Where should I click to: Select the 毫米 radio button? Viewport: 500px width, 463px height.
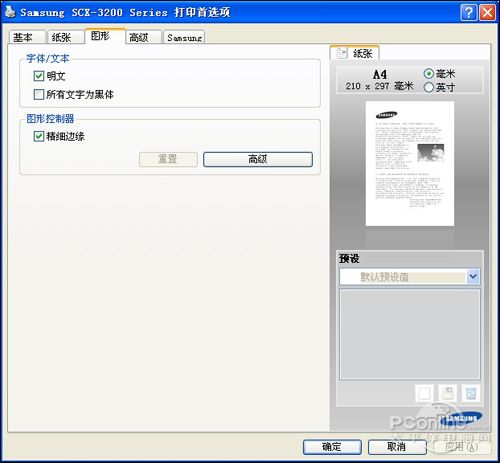(x=429, y=74)
